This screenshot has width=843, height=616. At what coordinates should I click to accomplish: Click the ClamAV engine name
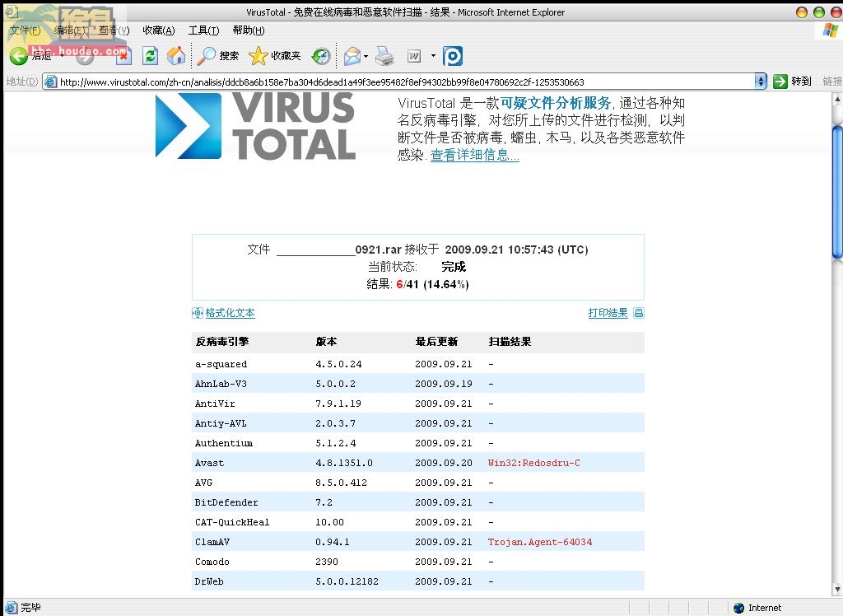(212, 543)
